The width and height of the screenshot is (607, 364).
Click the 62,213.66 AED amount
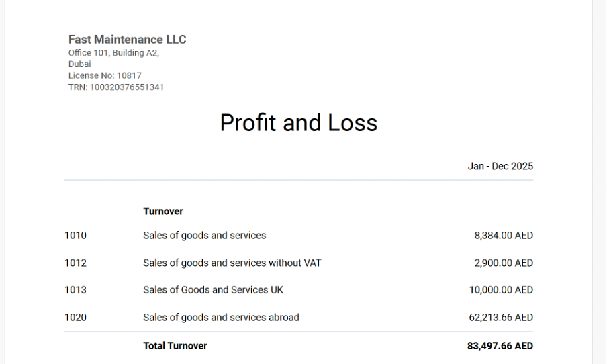pyautogui.click(x=501, y=318)
